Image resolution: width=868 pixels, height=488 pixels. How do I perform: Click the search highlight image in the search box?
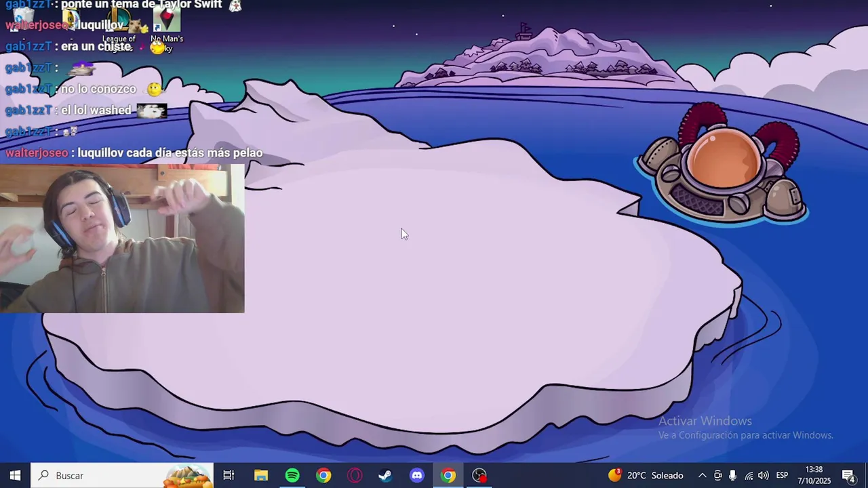coord(188,476)
